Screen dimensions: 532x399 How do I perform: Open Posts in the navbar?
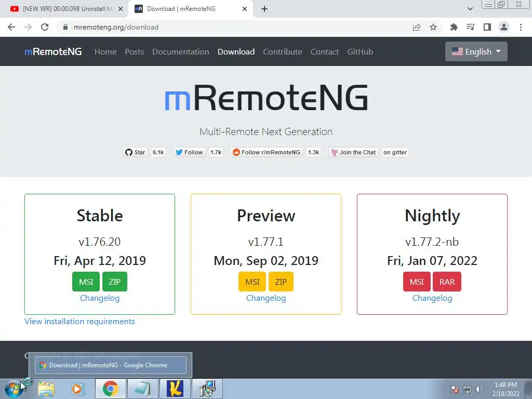135,51
